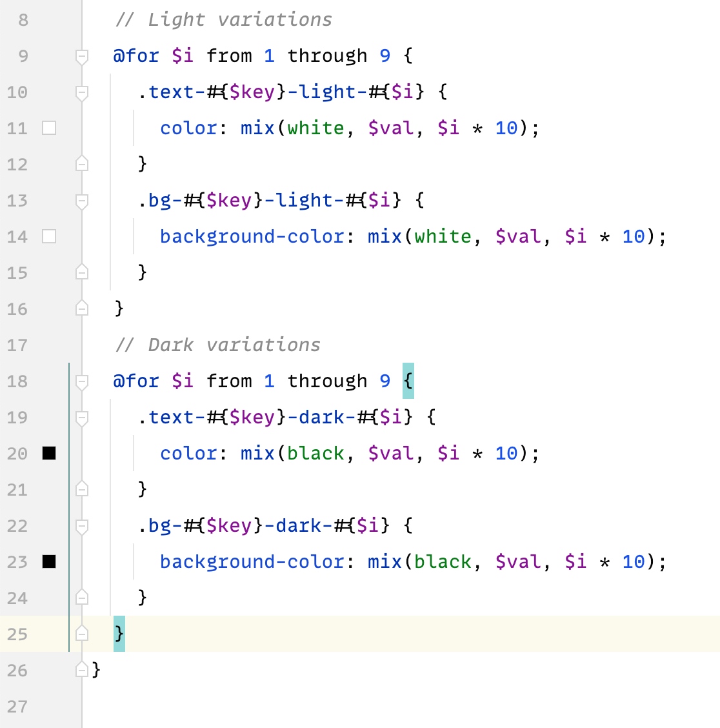The image size is (720, 728).
Task: Open black color swatch on line 20
Action: coord(49,453)
